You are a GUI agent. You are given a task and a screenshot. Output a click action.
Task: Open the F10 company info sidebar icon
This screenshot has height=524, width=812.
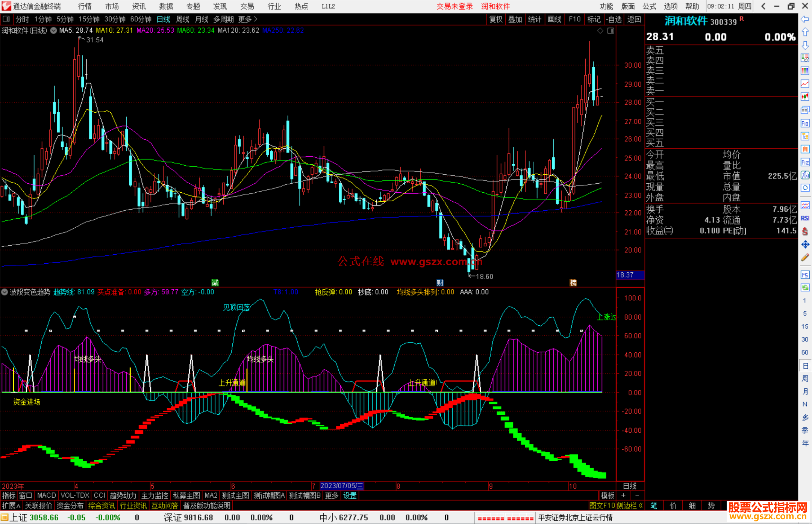[805, 123]
